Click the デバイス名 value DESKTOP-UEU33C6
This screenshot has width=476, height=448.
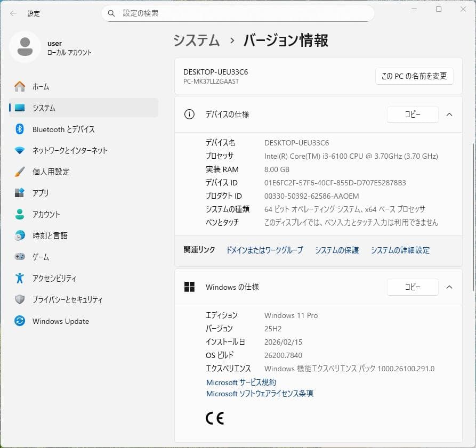[x=296, y=143]
